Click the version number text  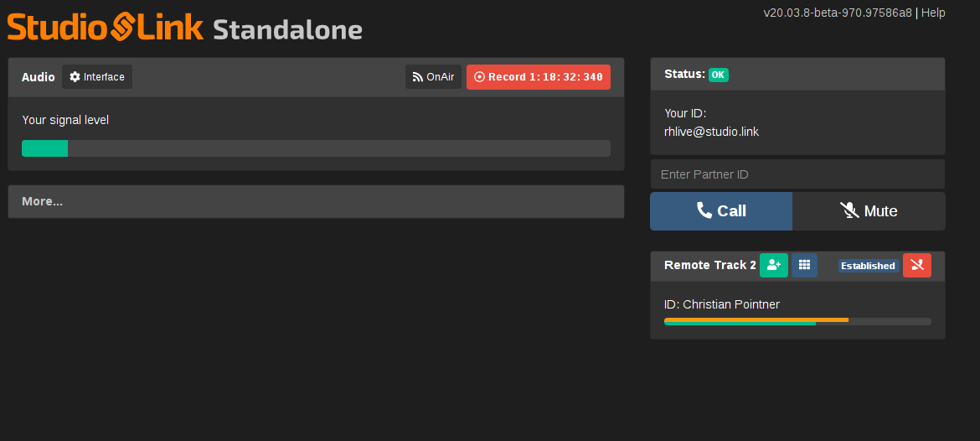pyautogui.click(x=837, y=13)
